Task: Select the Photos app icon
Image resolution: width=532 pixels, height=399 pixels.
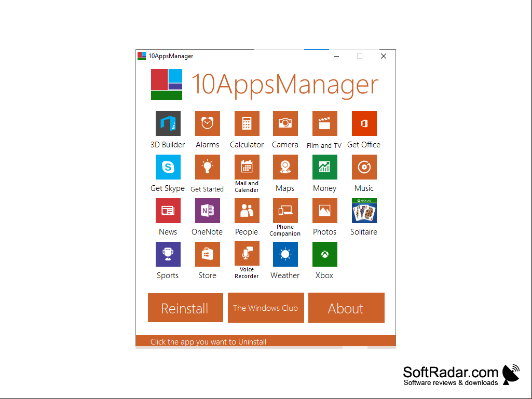Action: tap(325, 211)
